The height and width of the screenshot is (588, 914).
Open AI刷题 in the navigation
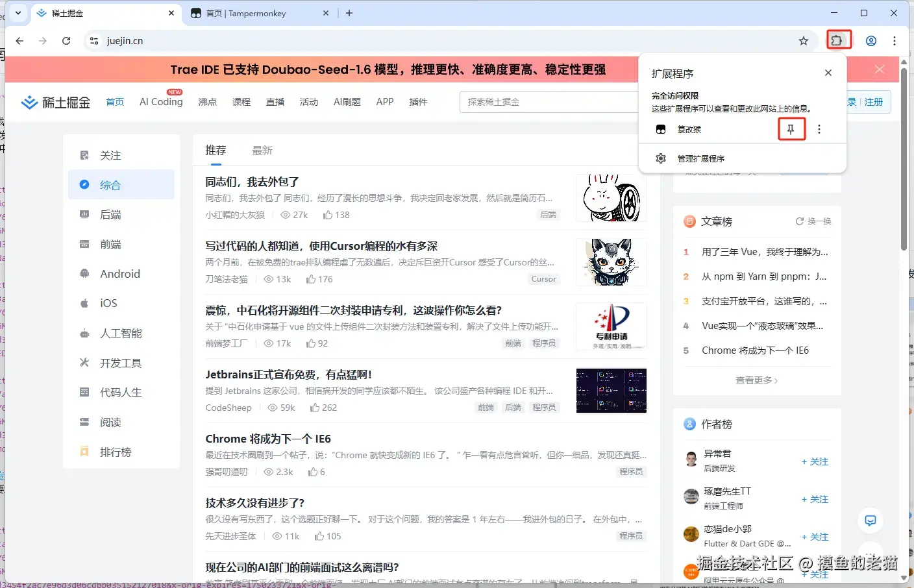347,102
